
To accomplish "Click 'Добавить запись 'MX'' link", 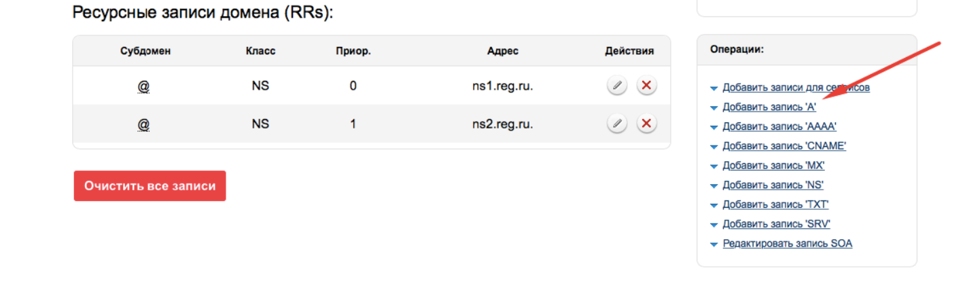I will (x=773, y=166).
